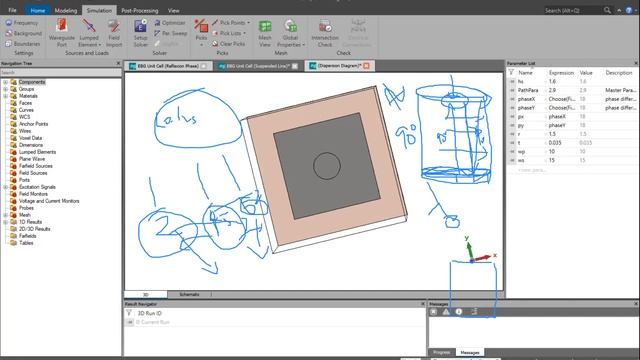Run the Intersection Check

[x=325, y=33]
